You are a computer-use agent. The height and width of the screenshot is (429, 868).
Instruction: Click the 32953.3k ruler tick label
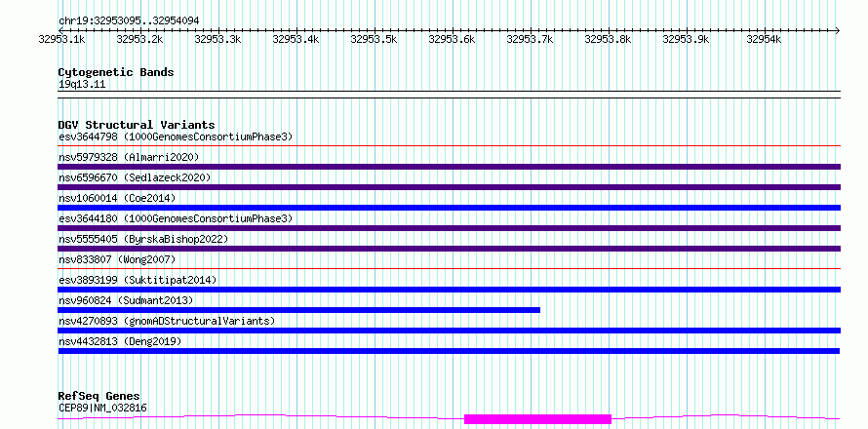[x=218, y=39]
